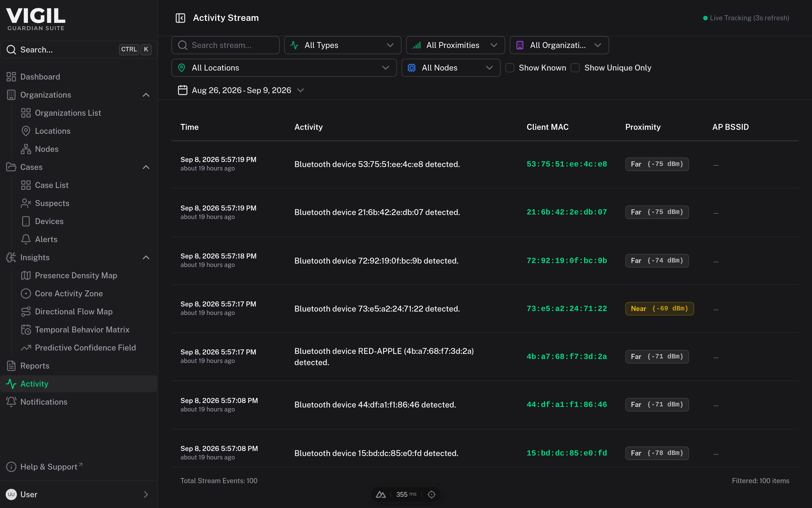Click the sidebar collapse icon beside Activity Stream
Screen dimensions: 812x508
coord(180,18)
